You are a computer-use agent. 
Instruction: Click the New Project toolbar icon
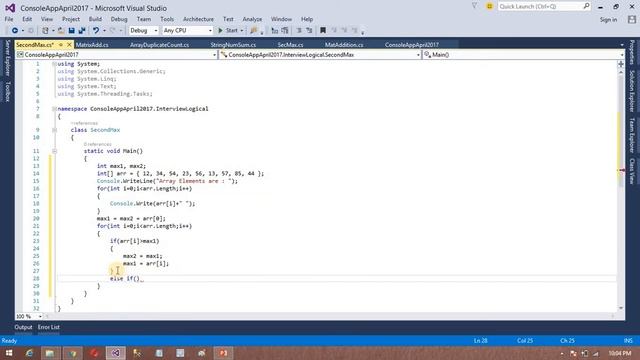[45, 31]
